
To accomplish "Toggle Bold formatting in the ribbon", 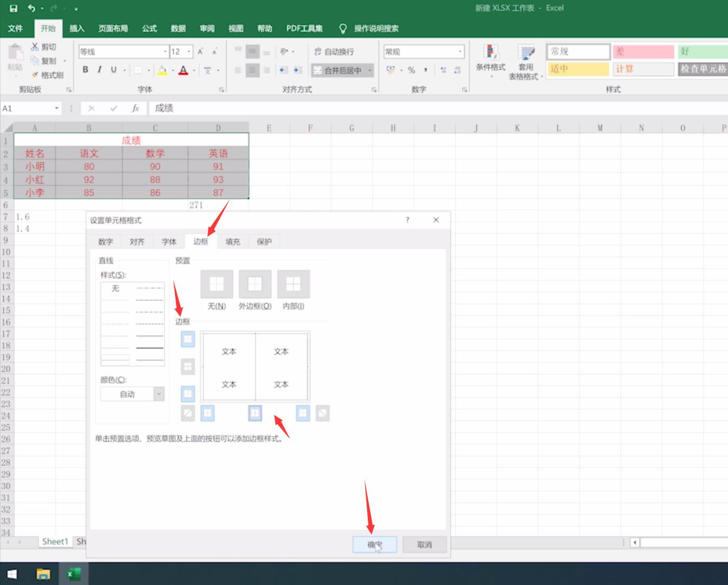I will pos(85,70).
